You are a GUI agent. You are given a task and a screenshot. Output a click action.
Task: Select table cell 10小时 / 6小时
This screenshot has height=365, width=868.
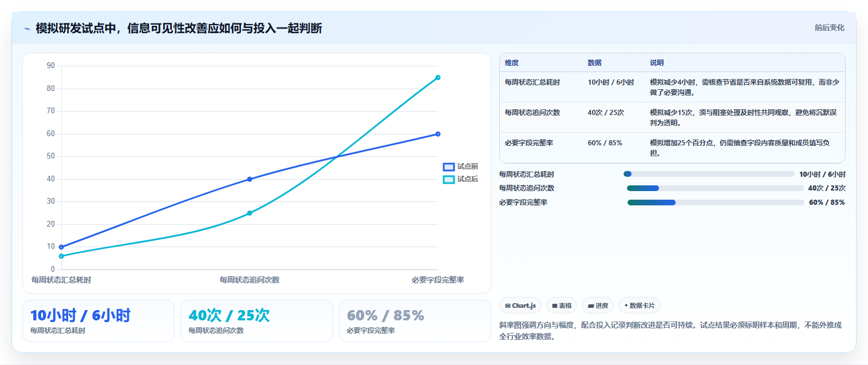pos(611,82)
